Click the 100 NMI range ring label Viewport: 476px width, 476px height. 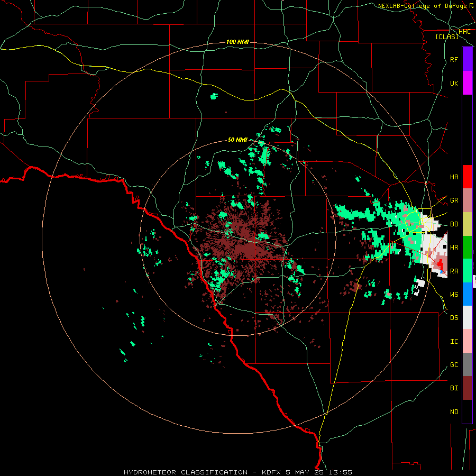tap(237, 42)
